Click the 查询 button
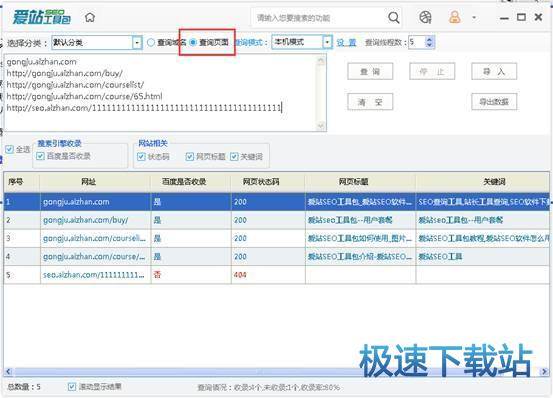 [x=370, y=72]
